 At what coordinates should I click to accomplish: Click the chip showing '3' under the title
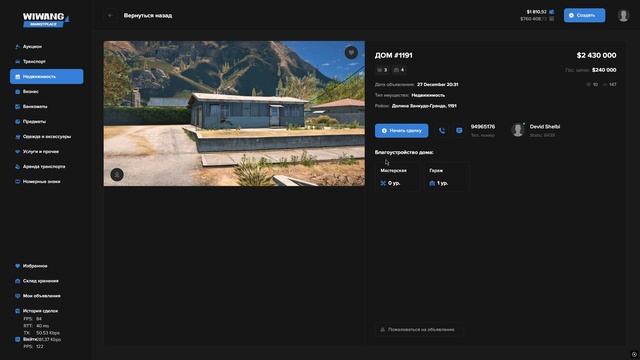click(382, 70)
